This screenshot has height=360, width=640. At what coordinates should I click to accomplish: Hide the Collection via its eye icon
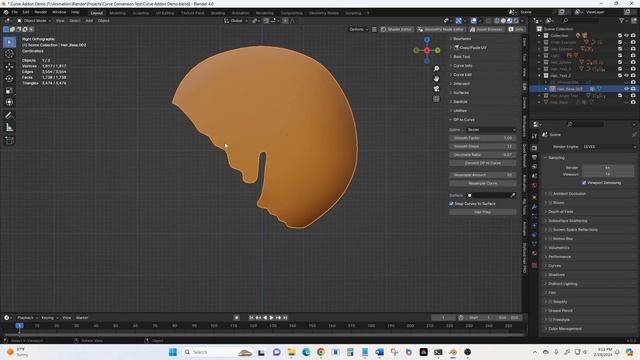[x=626, y=36]
